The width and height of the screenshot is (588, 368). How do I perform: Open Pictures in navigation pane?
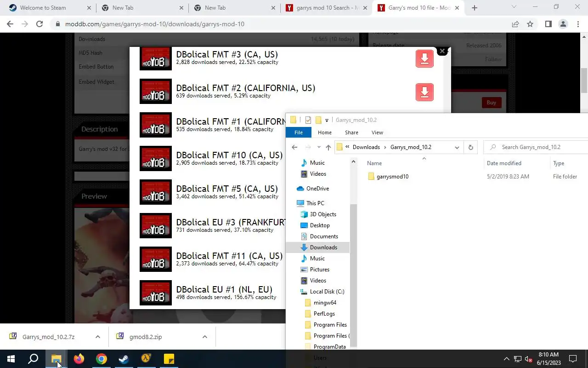320,270
